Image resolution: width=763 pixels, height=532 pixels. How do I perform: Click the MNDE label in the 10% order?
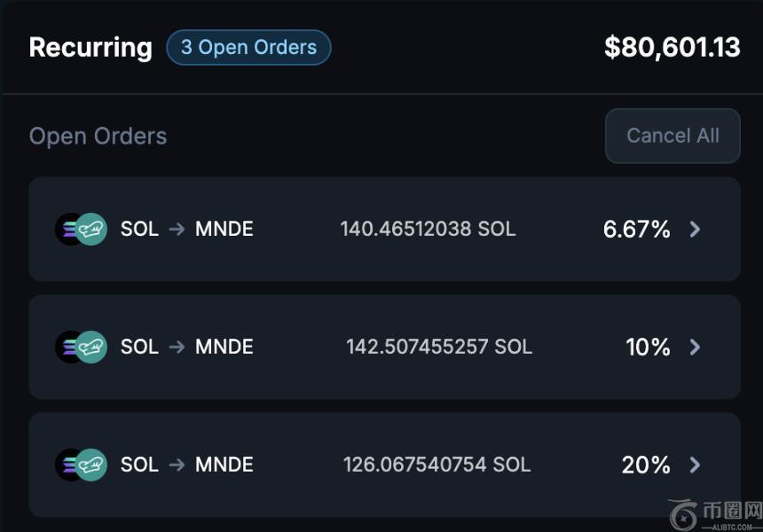(x=224, y=347)
